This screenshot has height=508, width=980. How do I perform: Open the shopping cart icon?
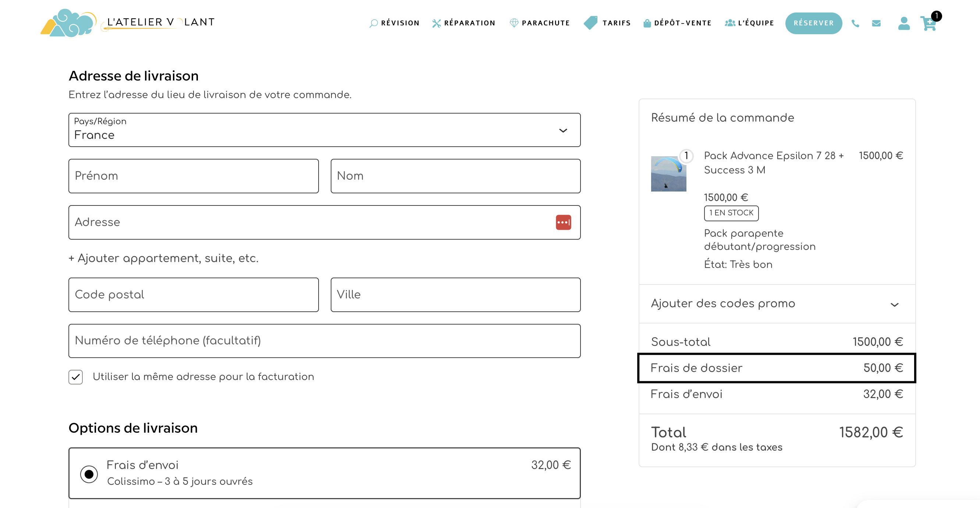pyautogui.click(x=928, y=24)
